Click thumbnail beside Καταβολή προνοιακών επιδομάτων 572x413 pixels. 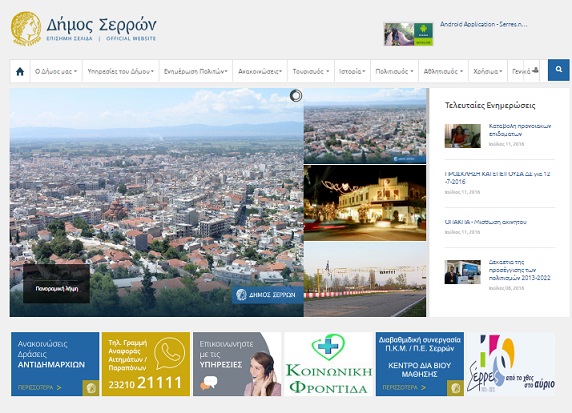point(463,136)
